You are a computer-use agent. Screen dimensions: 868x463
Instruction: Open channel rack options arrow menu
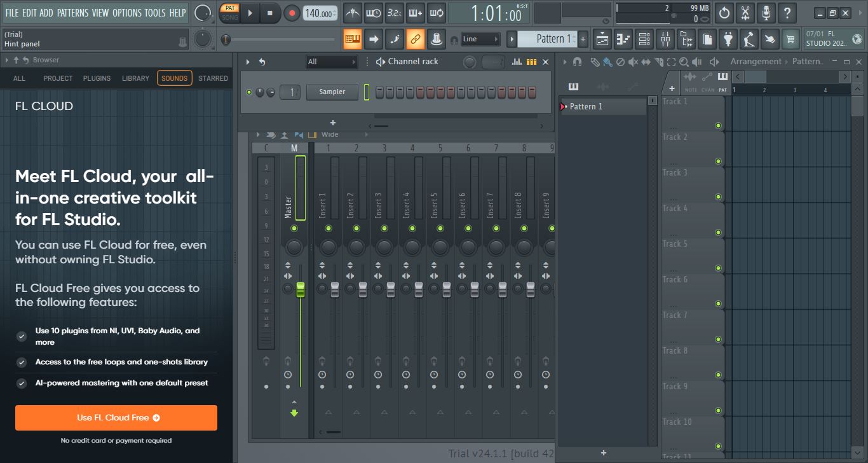click(249, 62)
